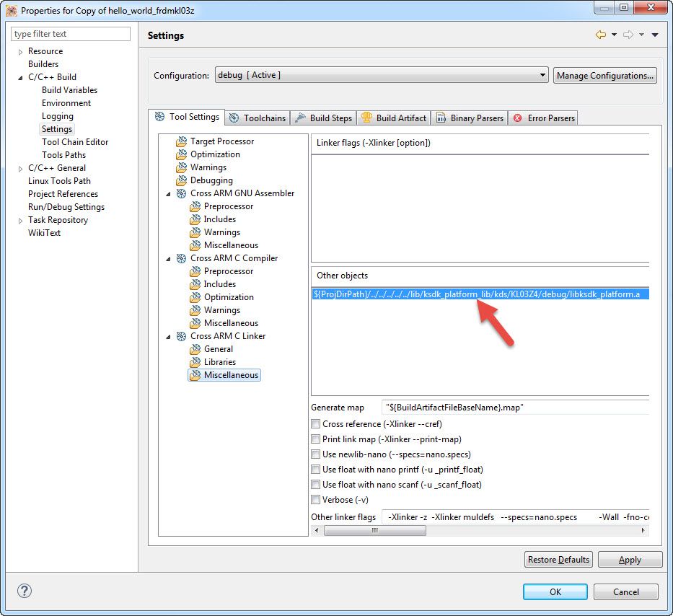Image resolution: width=673 pixels, height=616 pixels.
Task: Toggle Use float with nano printf checkbox
Action: 316,469
